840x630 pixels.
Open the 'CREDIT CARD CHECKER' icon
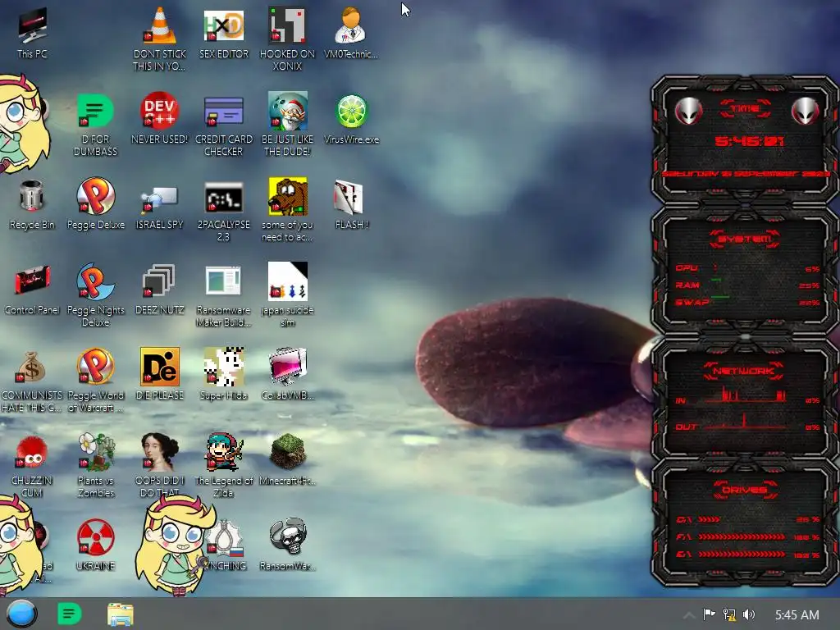pyautogui.click(x=224, y=125)
